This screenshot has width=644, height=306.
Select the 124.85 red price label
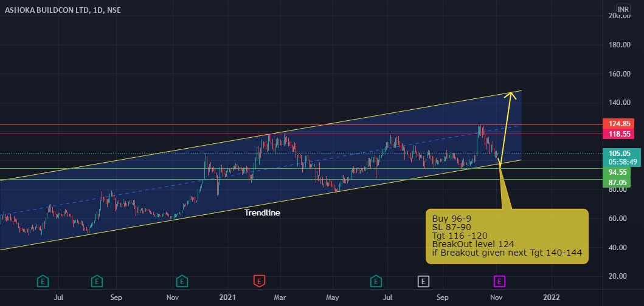tap(618, 123)
